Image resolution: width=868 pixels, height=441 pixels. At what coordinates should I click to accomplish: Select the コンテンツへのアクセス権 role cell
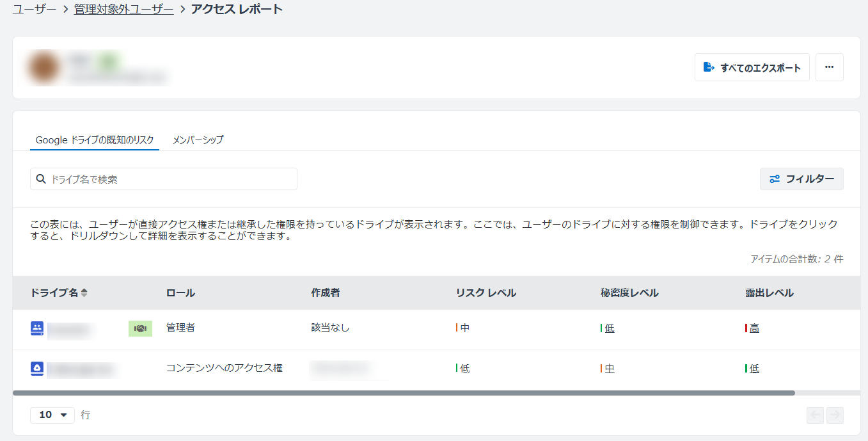224,368
